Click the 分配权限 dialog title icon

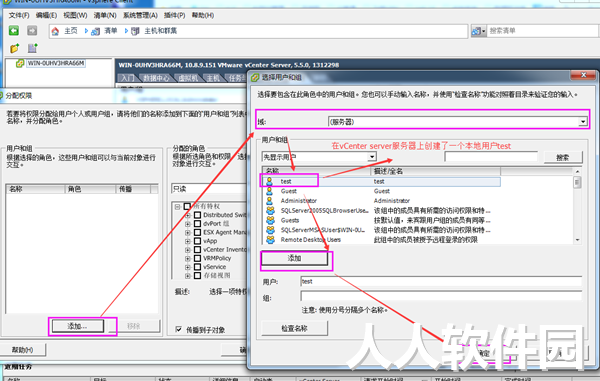pyautogui.click(x=1, y=96)
